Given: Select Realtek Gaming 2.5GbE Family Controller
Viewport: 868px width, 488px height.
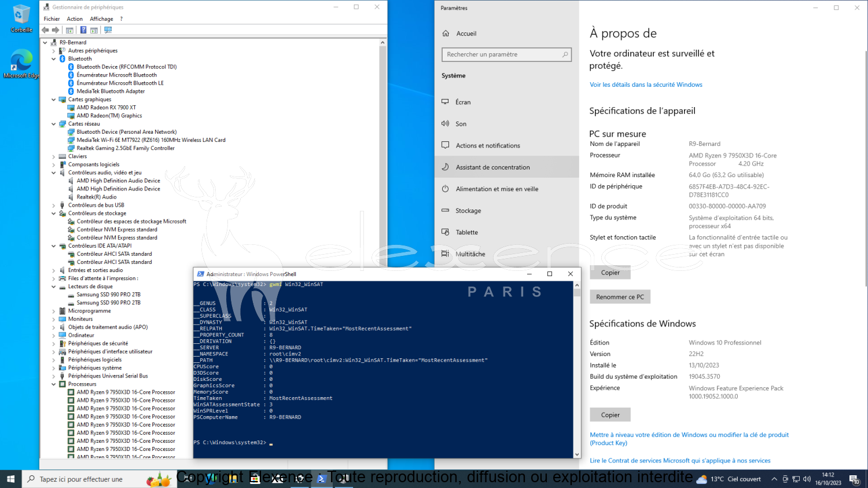Looking at the screenshot, I should click(x=126, y=148).
